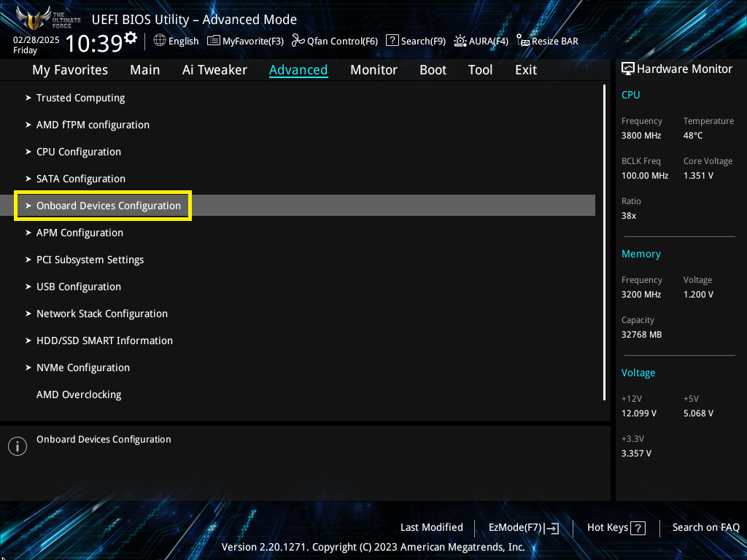Expand USB Configuration arrow
This screenshot has height=560, width=747.
tap(28, 287)
